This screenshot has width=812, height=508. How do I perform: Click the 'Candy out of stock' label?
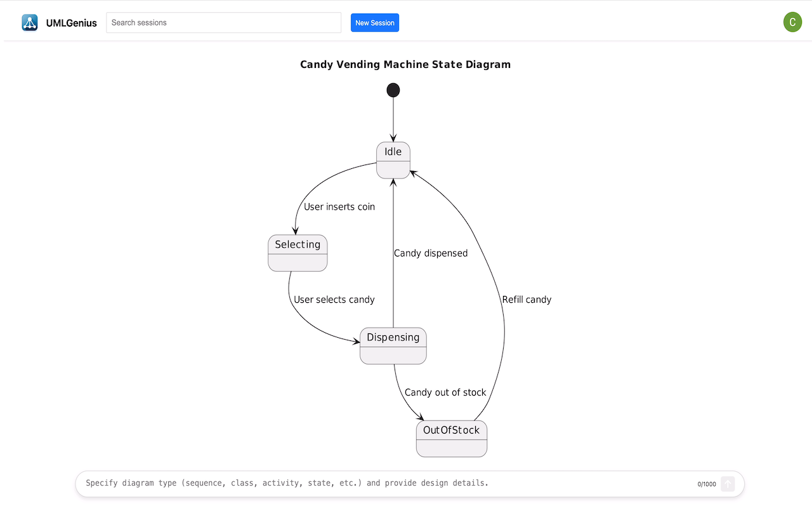pyautogui.click(x=445, y=392)
